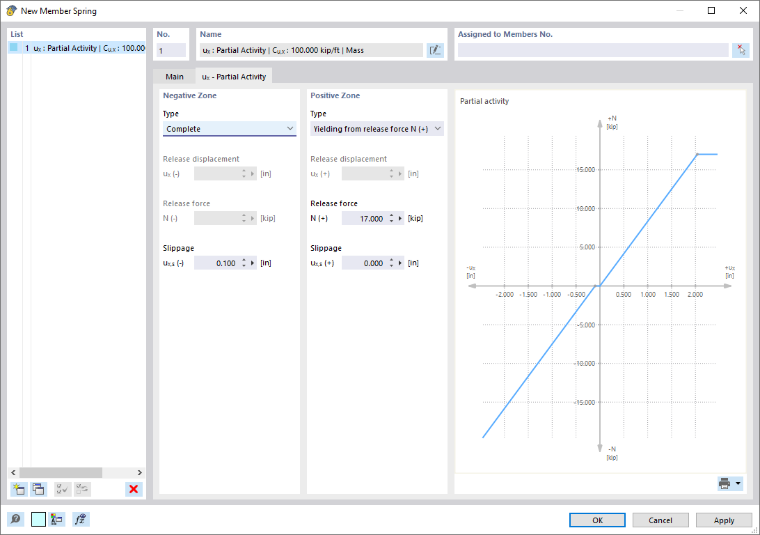Click the new member spring icon in list toolbar
Image resolution: width=760 pixels, height=535 pixels.
point(19,489)
